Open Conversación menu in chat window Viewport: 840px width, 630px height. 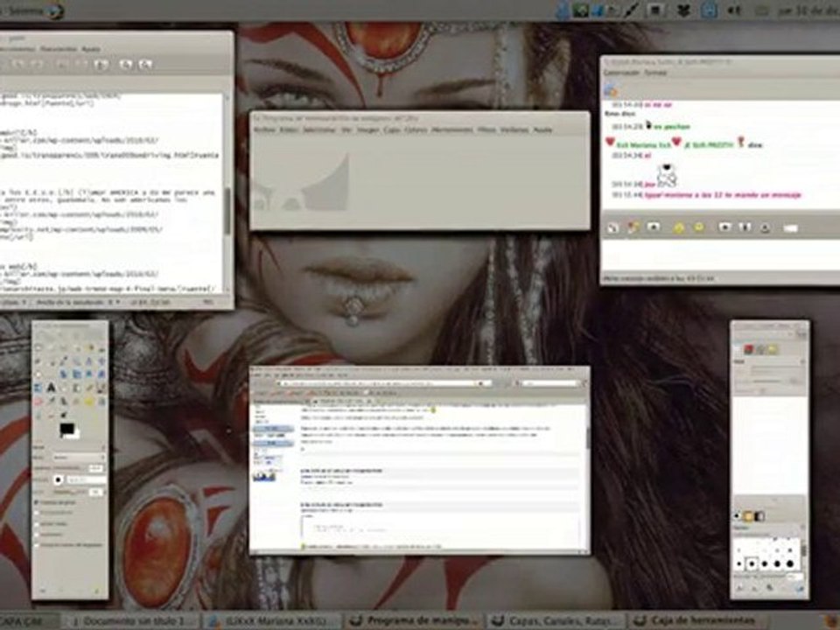(x=621, y=73)
